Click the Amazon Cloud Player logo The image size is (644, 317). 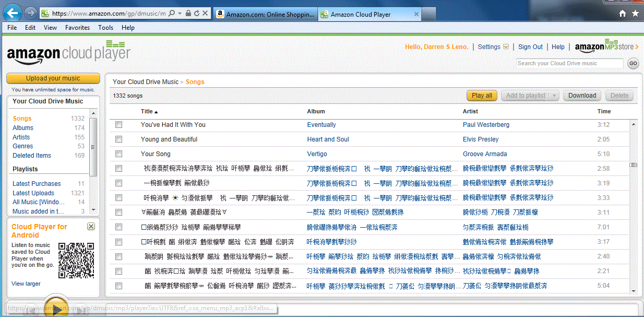68,53
